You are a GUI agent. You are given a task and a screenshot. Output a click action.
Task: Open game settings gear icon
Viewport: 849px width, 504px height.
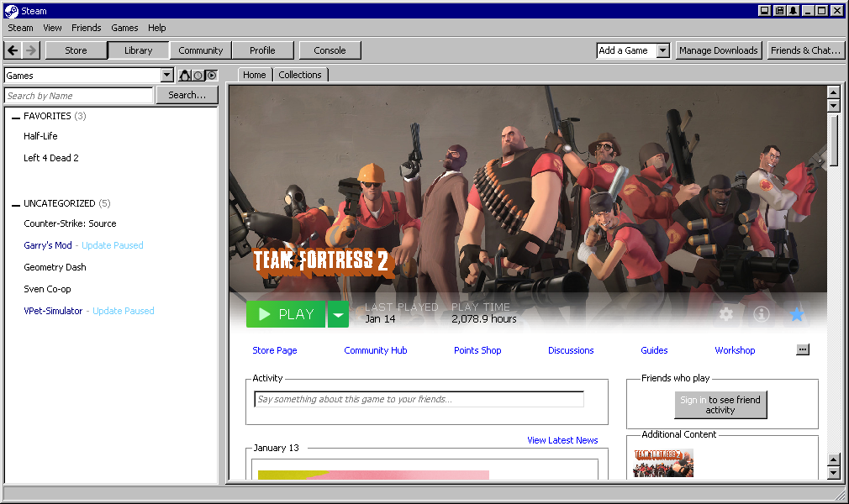click(726, 314)
